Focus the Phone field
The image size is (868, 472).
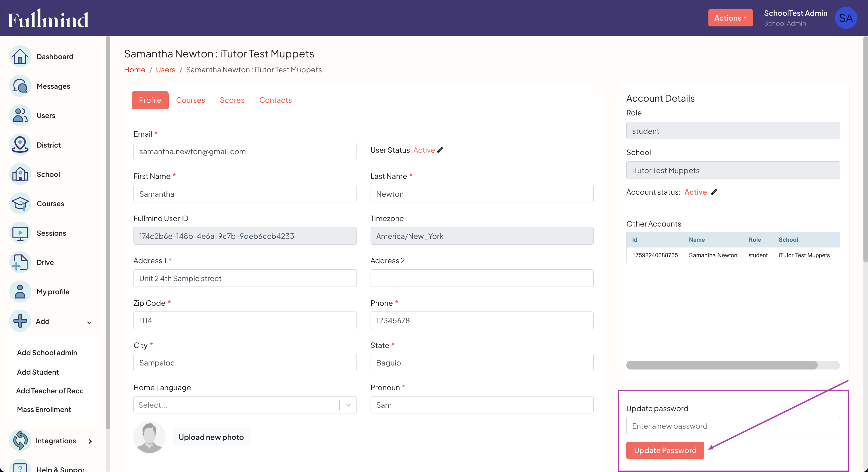click(x=482, y=320)
